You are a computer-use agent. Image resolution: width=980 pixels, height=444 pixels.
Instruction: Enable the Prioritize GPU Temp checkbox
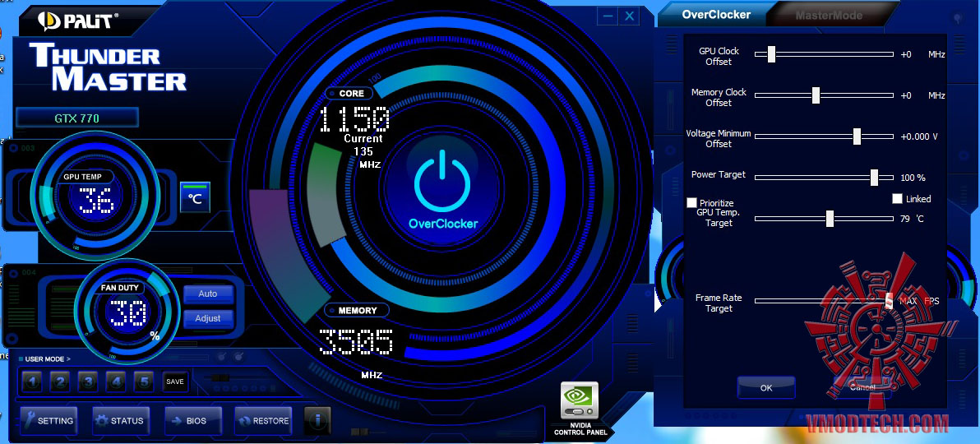[x=692, y=202]
